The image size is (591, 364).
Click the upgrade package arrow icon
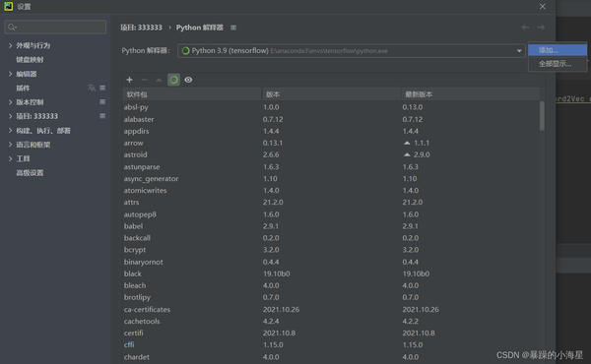[159, 80]
